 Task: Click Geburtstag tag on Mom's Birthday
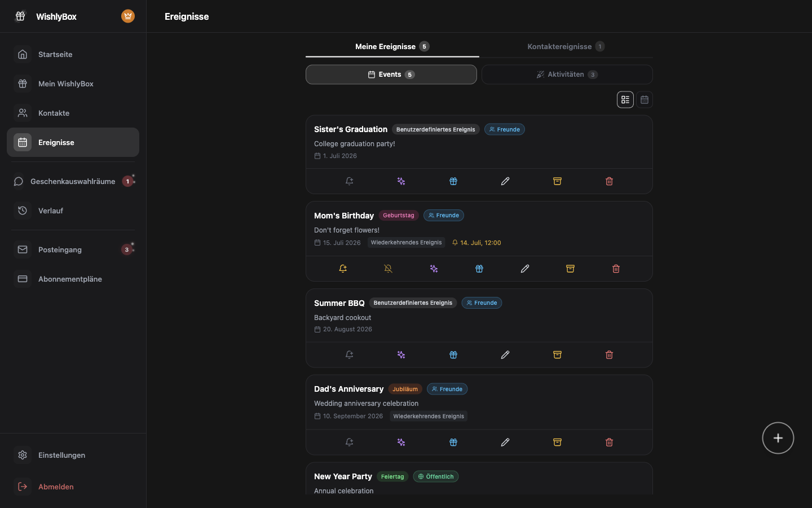pyautogui.click(x=399, y=216)
